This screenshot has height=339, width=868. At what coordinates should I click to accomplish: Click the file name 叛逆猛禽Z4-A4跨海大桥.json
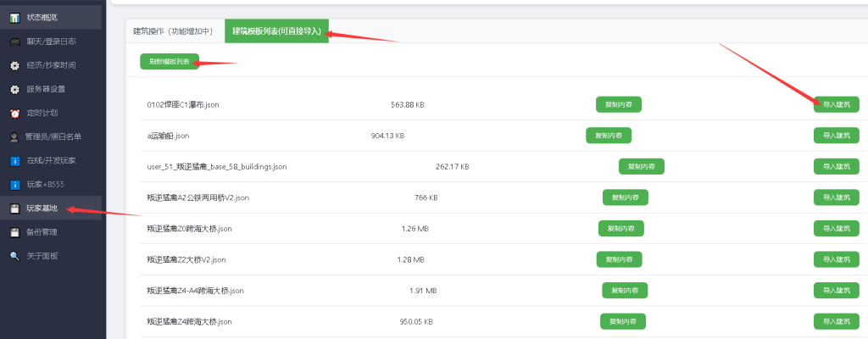[195, 291]
